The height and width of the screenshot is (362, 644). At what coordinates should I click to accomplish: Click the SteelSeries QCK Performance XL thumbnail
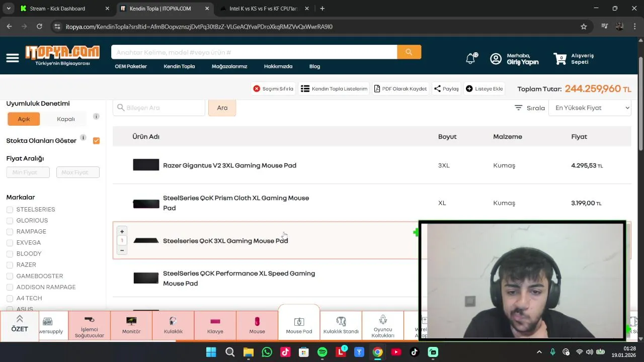(146, 278)
